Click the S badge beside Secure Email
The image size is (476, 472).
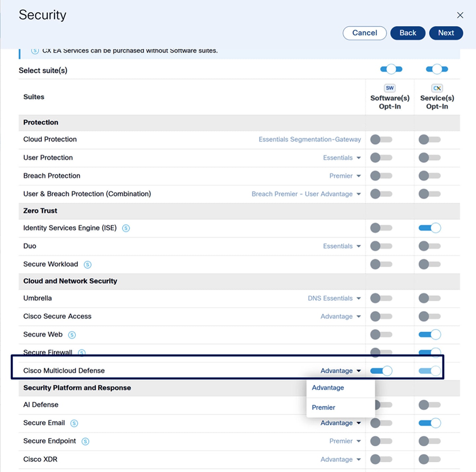(74, 423)
